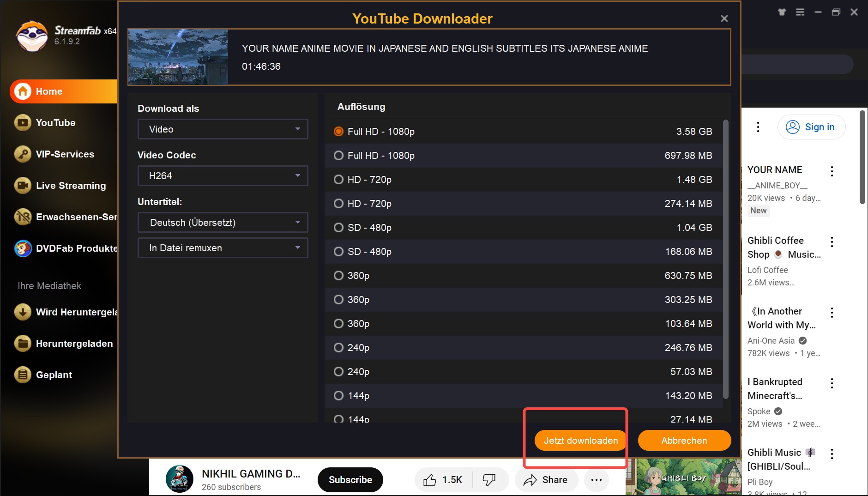Screen dimensions: 868x496
Task: Select 240p 246.76 MB option
Action: point(524,348)
